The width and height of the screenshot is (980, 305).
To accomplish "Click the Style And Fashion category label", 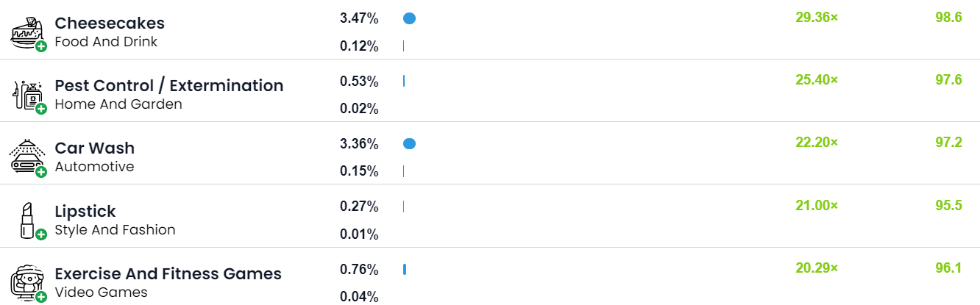I will tap(115, 230).
